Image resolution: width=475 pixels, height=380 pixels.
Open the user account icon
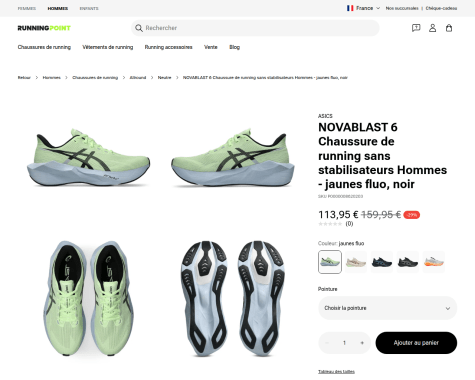click(x=432, y=28)
